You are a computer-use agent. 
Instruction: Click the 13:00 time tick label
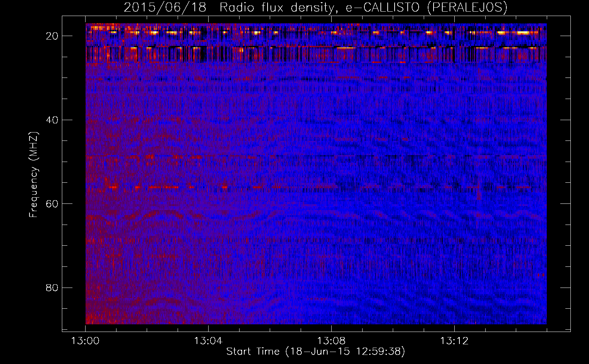pos(86,341)
